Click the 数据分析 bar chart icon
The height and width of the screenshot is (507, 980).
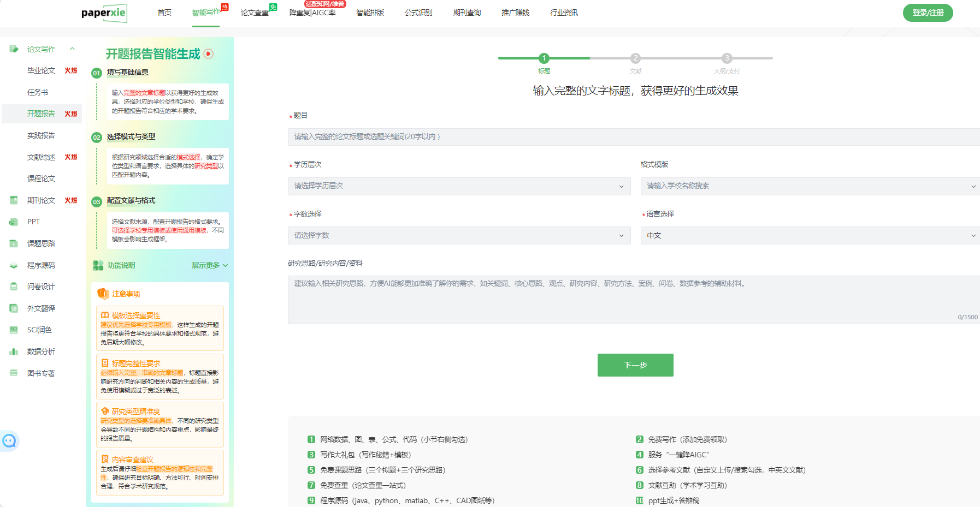click(14, 351)
